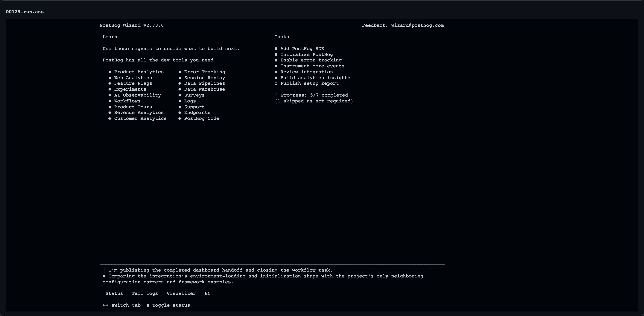Click the diamond icon beside Feature Flags
Viewport: 644px width, 316px height.
(110, 84)
